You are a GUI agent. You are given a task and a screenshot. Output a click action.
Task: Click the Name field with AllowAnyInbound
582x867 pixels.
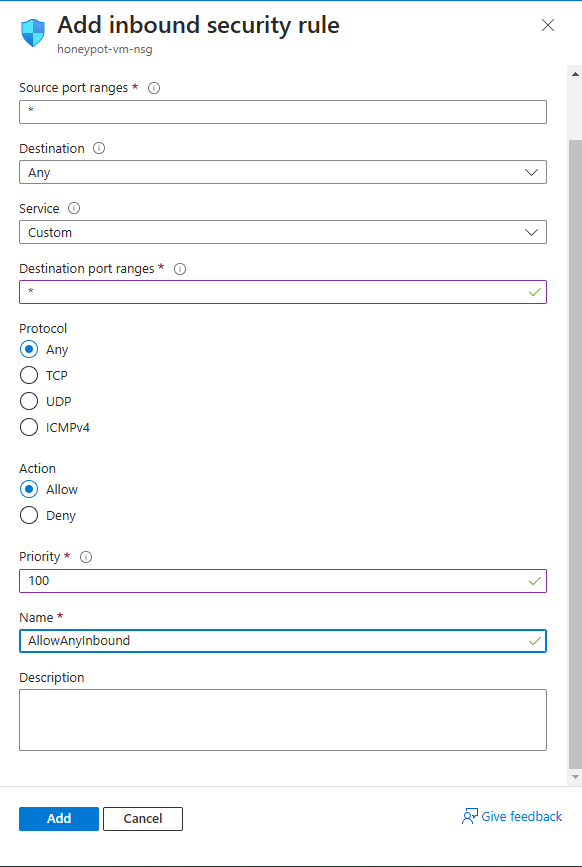(283, 641)
